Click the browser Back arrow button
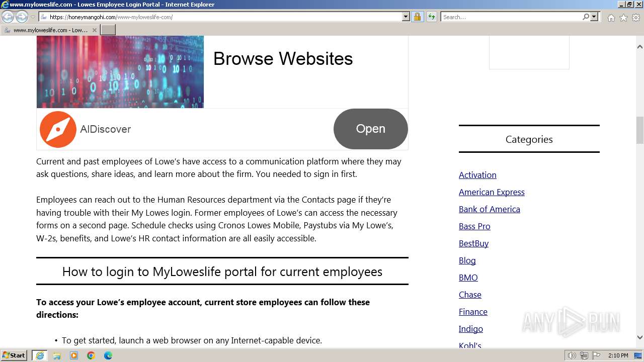The width and height of the screenshot is (644, 362). (8, 17)
